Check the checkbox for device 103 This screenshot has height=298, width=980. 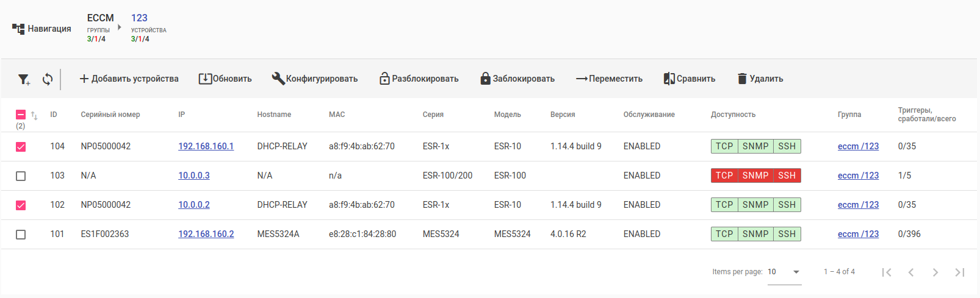click(21, 176)
